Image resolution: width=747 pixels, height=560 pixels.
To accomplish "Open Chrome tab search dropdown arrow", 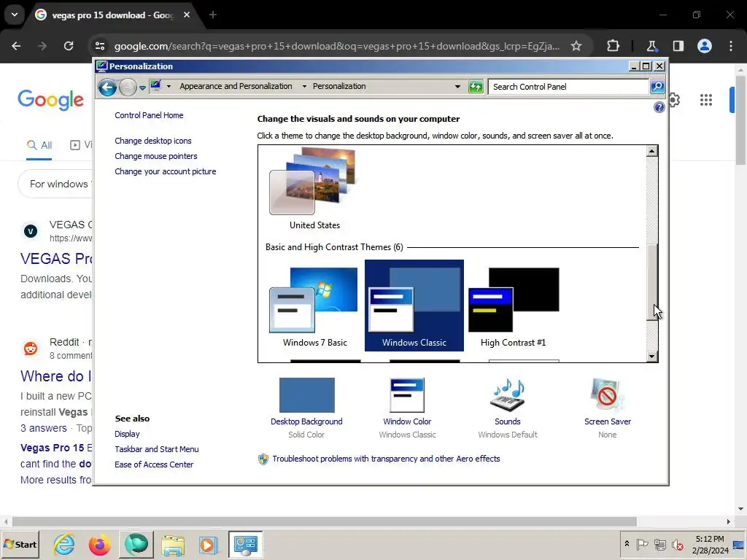I will [15, 15].
